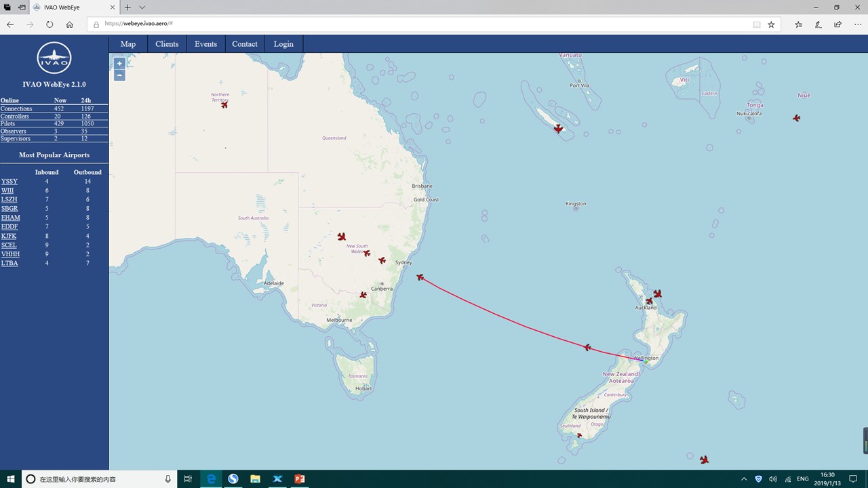
Task: Select aircraft north of Victoria label
Action: (x=363, y=295)
